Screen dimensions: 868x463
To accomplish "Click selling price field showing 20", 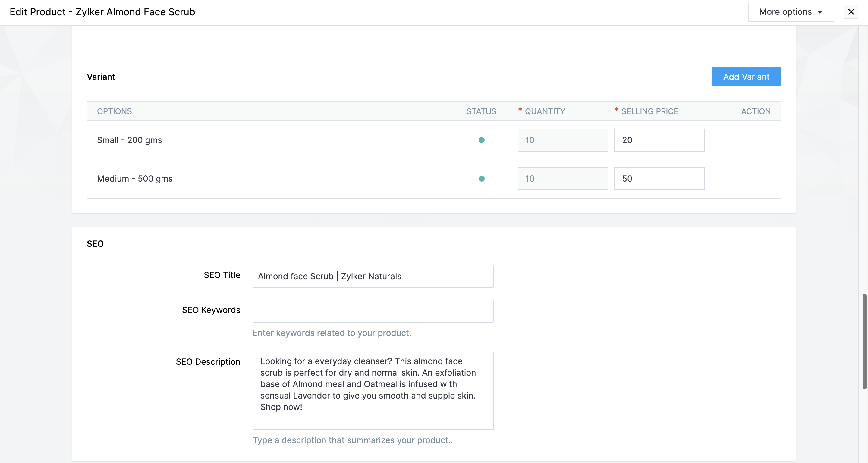I will pos(659,140).
